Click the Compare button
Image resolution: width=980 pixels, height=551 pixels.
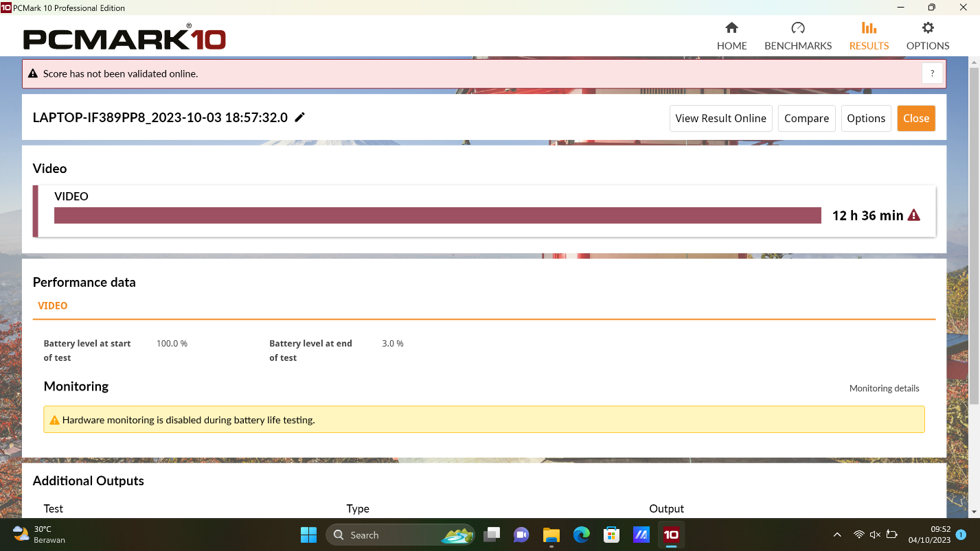click(806, 118)
